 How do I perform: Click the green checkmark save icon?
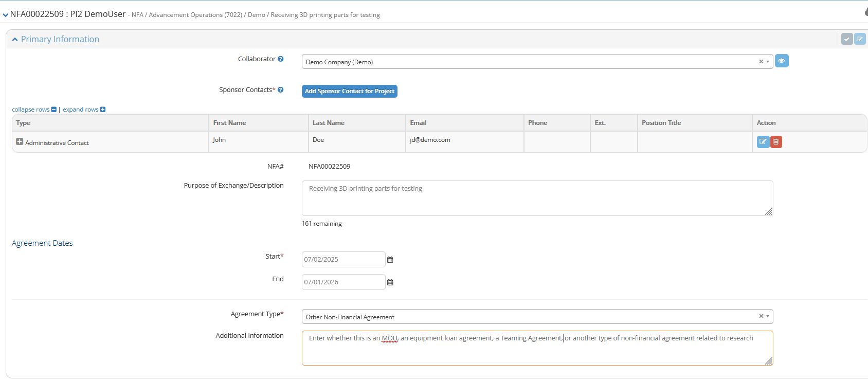click(x=846, y=39)
